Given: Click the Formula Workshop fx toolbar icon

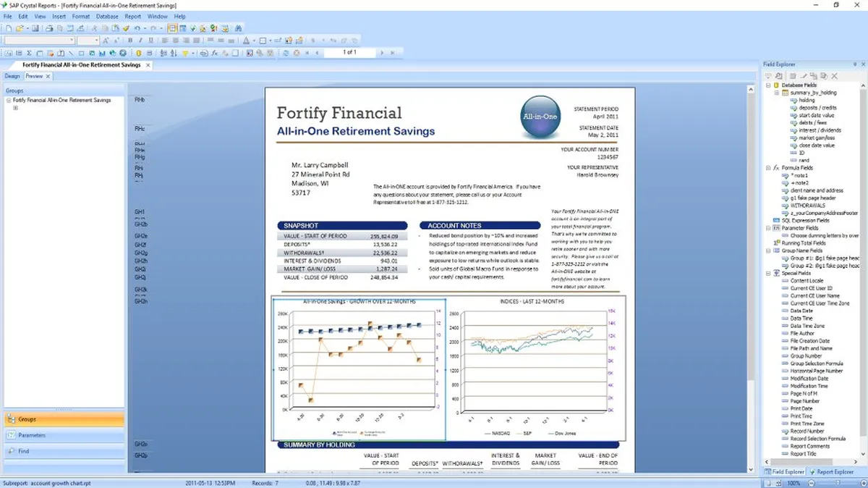Looking at the screenshot, I should [x=215, y=53].
